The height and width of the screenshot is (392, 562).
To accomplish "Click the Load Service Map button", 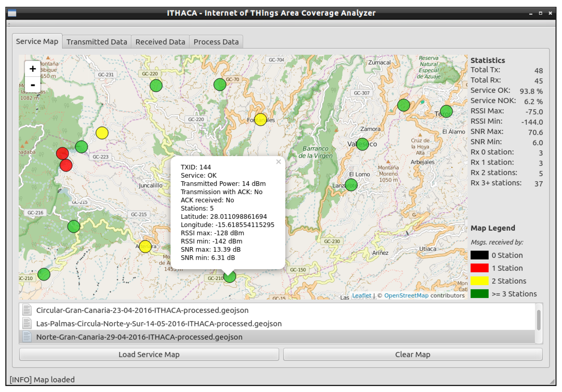I will click(x=149, y=354).
